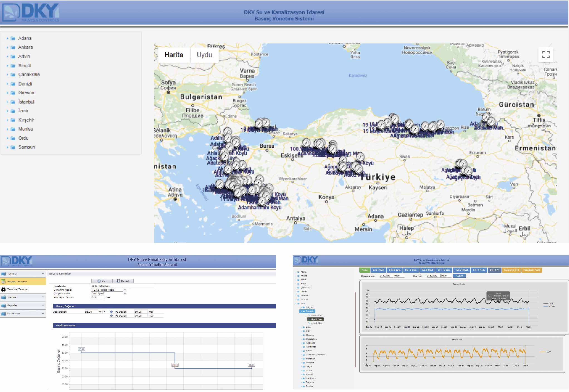Screen dimensions: 569x392
Task: Click the Harita green button in the chart window
Action: [x=364, y=270]
